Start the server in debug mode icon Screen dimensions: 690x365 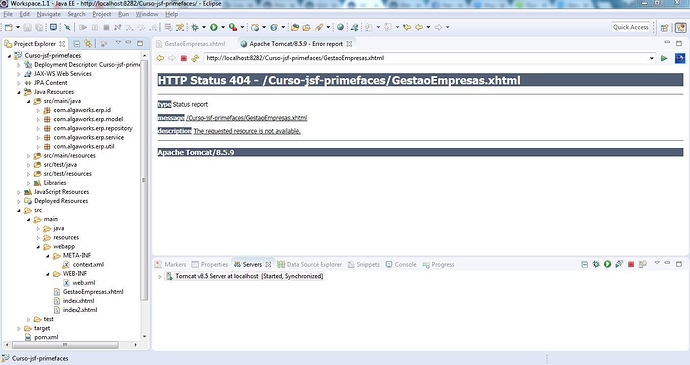[596, 264]
